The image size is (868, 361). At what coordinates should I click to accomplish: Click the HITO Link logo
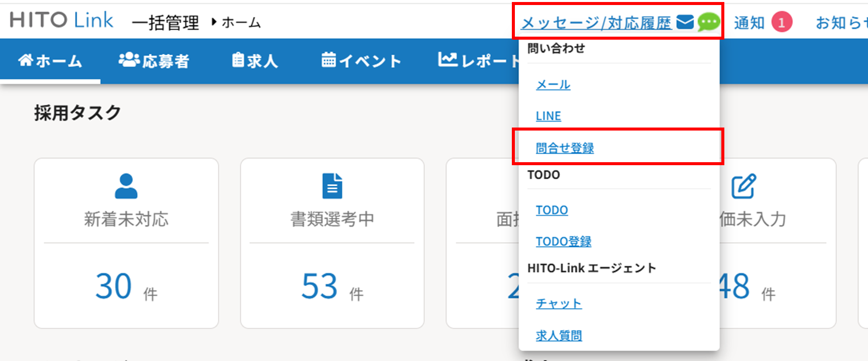pyautogui.click(x=61, y=21)
